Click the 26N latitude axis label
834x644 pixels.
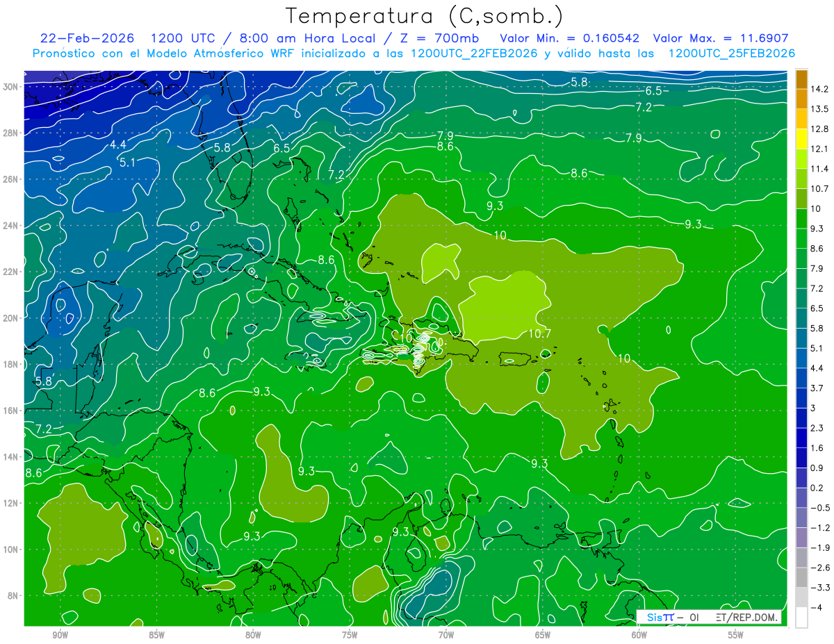pos(10,179)
